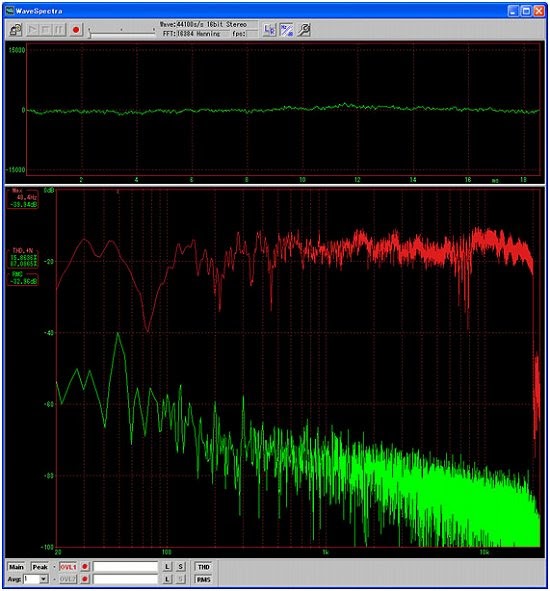
Task: Toggle the Hz/dB measurement mode icon
Action: pos(286,29)
